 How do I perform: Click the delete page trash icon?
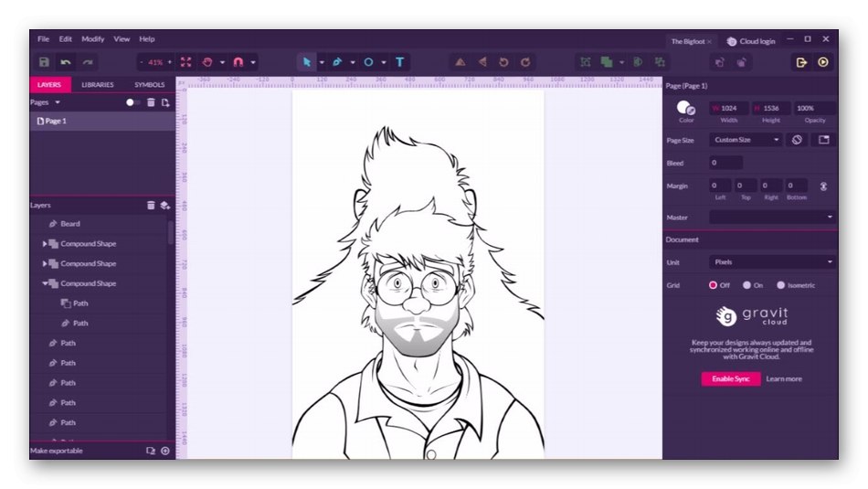151,102
